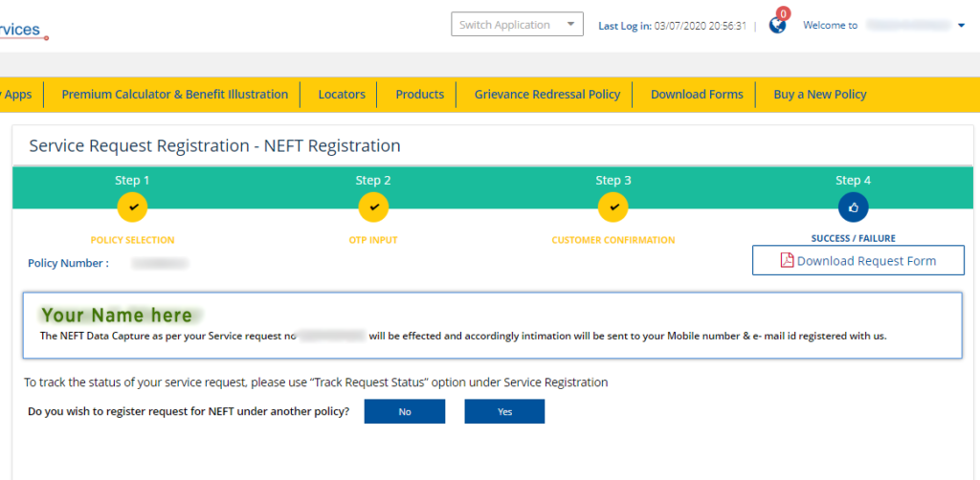Go to Download Forms menu item
Viewport: 980px width, 480px height.
[697, 95]
